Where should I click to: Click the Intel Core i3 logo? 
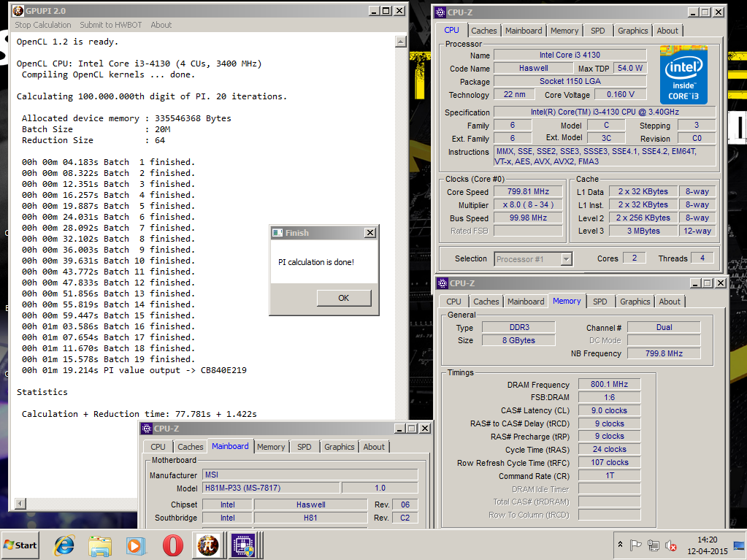tap(683, 74)
